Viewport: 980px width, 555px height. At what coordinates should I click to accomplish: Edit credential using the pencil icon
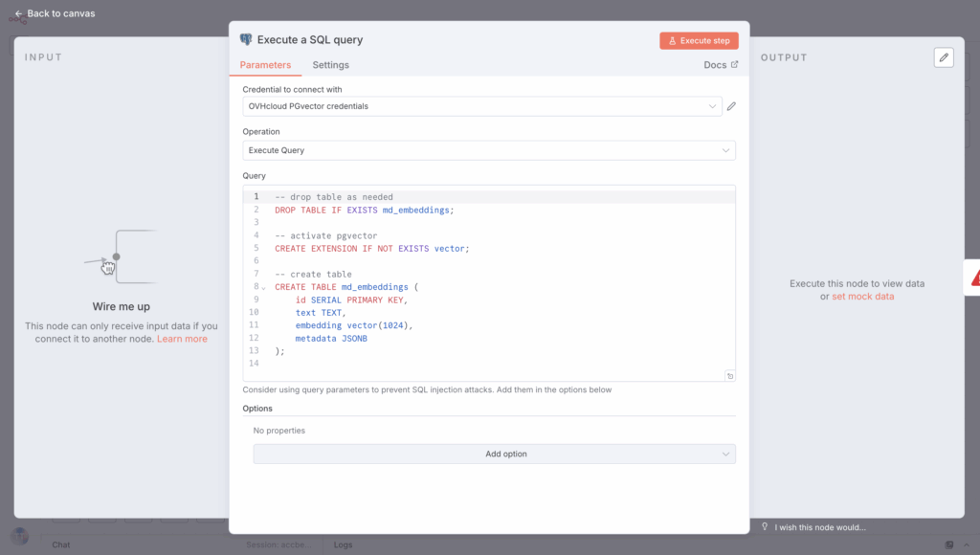[x=731, y=106]
